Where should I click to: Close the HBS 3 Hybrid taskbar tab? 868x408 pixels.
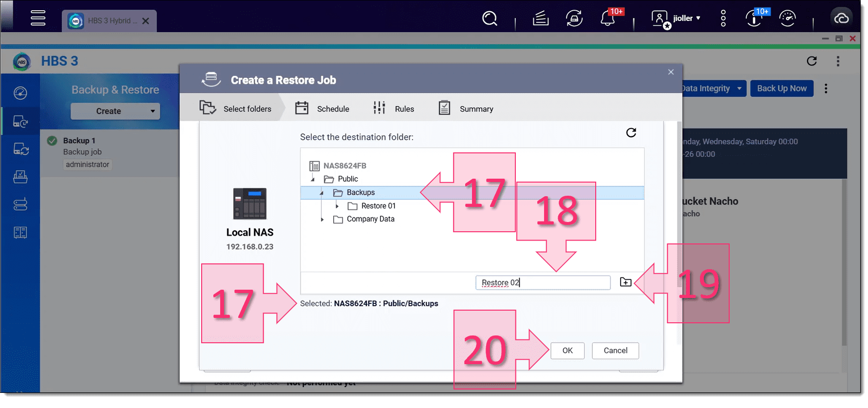tap(146, 21)
